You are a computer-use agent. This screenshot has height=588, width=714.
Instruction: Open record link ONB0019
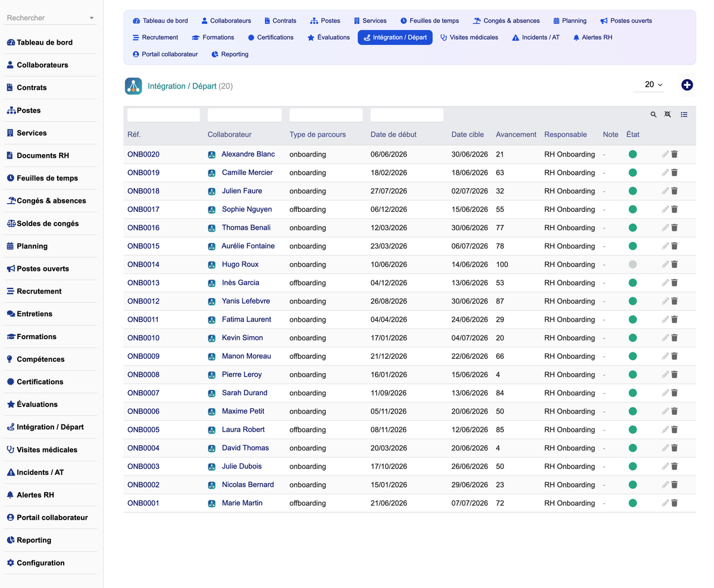tap(143, 173)
